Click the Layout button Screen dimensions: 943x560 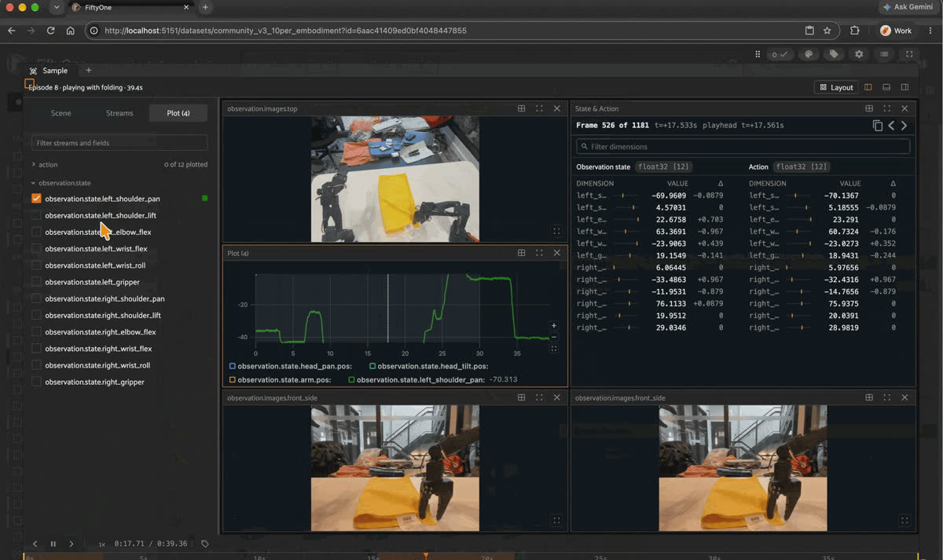coord(836,87)
